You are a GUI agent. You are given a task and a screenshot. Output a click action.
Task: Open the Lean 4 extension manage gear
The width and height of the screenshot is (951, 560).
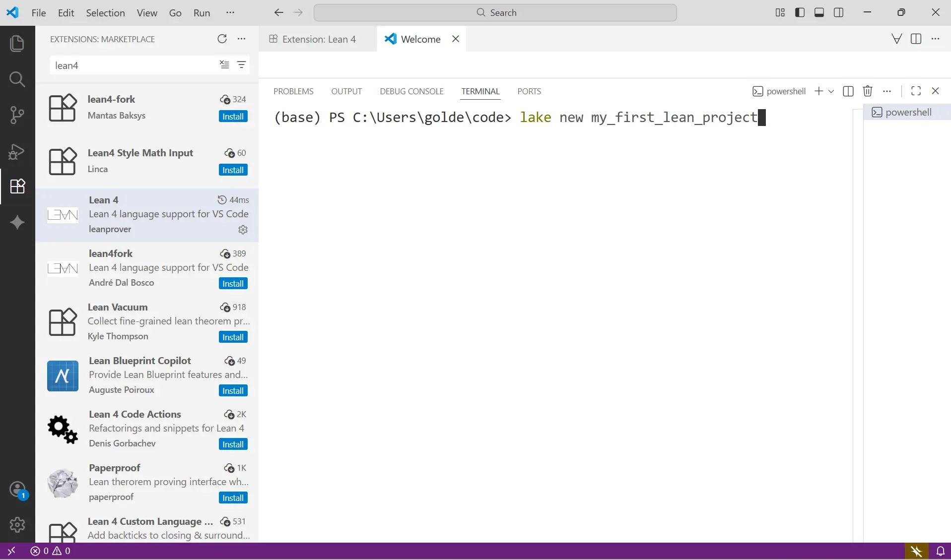coord(243,230)
